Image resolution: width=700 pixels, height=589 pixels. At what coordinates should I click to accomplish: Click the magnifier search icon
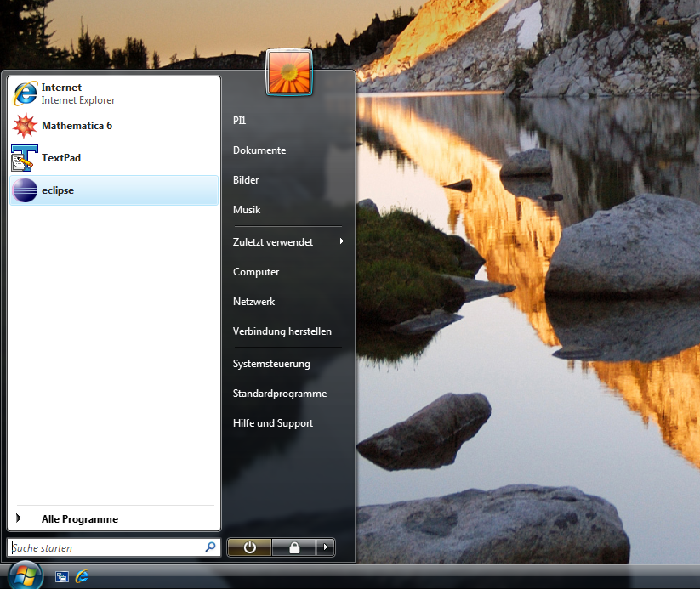[210, 547]
